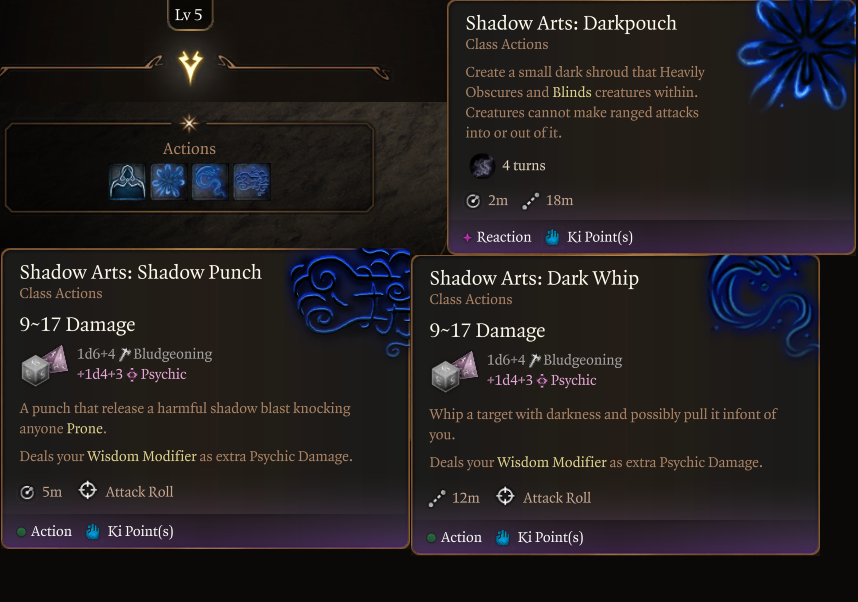Click the Darkpouch flower icon under Actions
Viewport: 858px width, 602px height.
point(169,182)
